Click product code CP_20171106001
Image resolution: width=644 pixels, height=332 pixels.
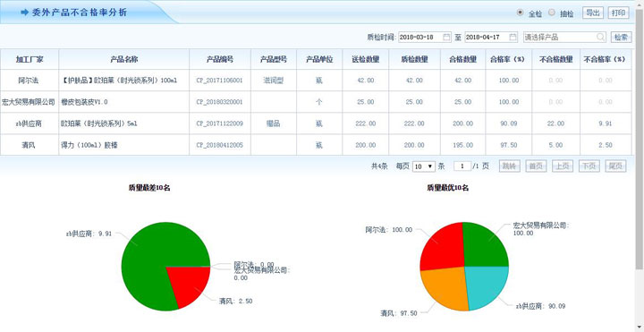[219, 81]
